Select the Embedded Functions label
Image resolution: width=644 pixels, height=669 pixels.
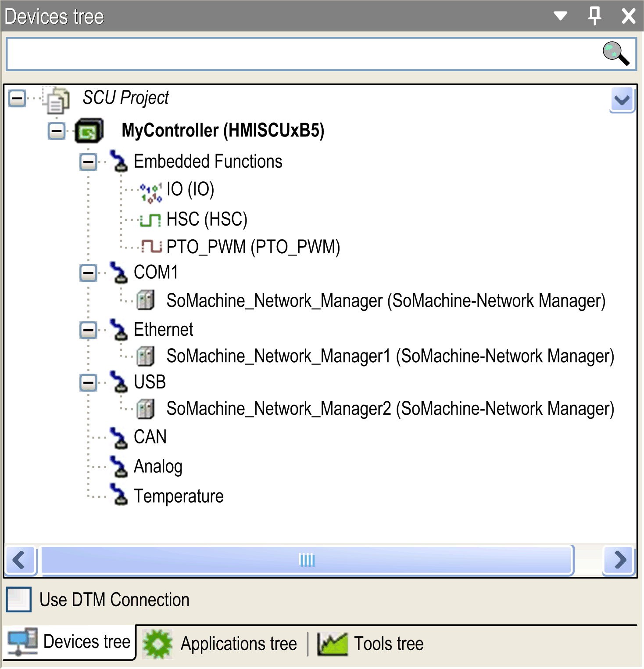[208, 162]
